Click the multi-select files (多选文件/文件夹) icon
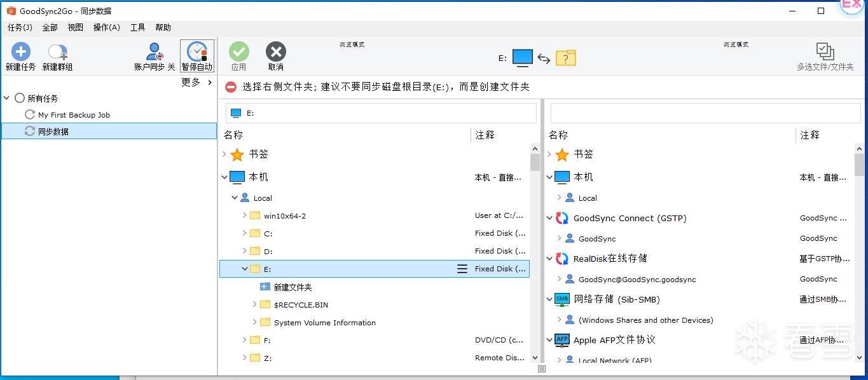 point(825,52)
